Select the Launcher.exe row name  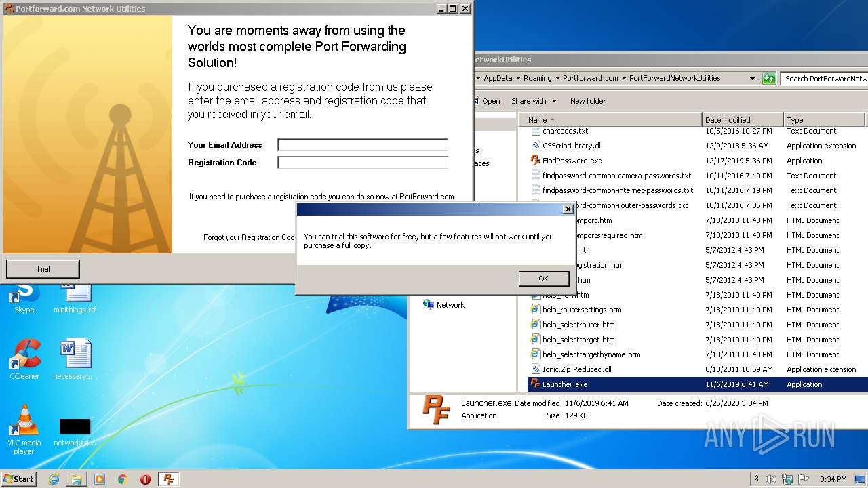(565, 384)
